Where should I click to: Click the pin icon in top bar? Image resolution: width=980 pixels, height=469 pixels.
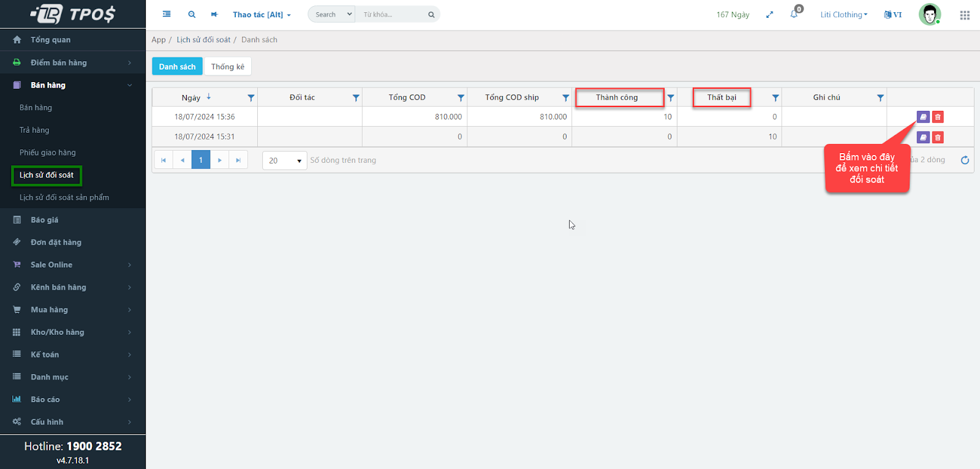pos(214,14)
